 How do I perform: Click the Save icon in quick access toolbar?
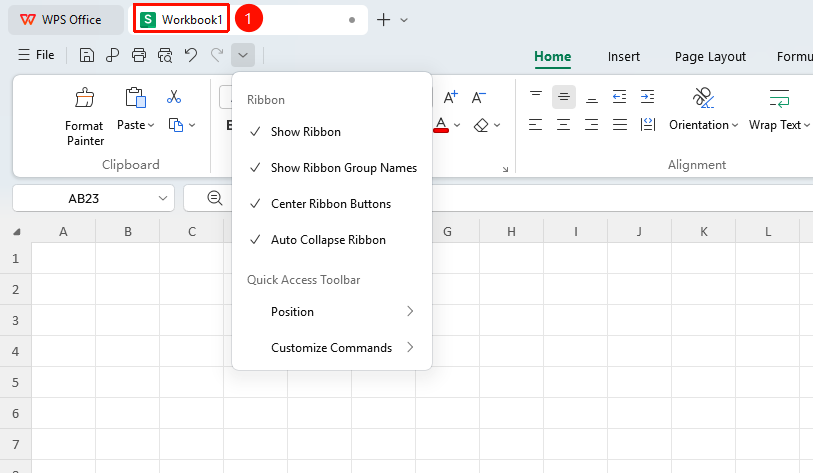87,55
